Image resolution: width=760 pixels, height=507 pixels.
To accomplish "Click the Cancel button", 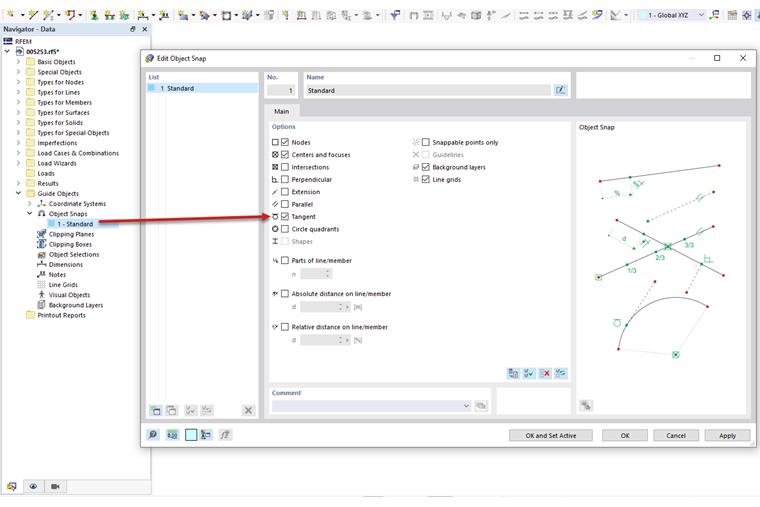I will (676, 435).
